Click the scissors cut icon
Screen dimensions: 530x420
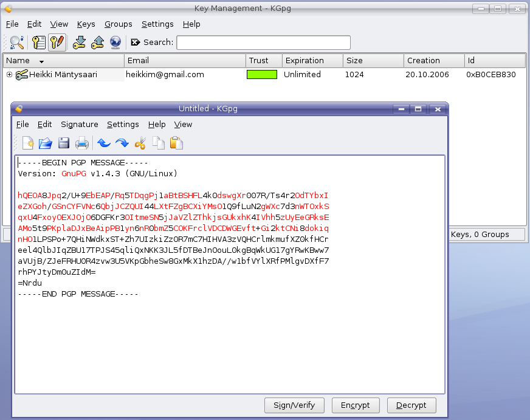coord(140,143)
